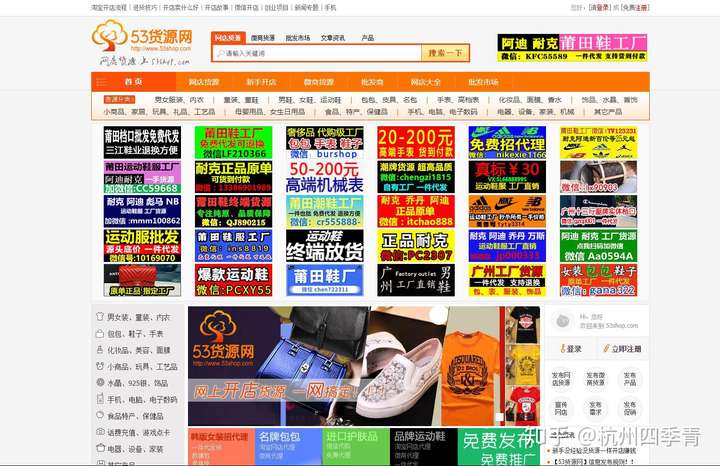Select the yellow T-shirt carousel thumbnail
This screenshot has height=466, width=720.
[524, 365]
